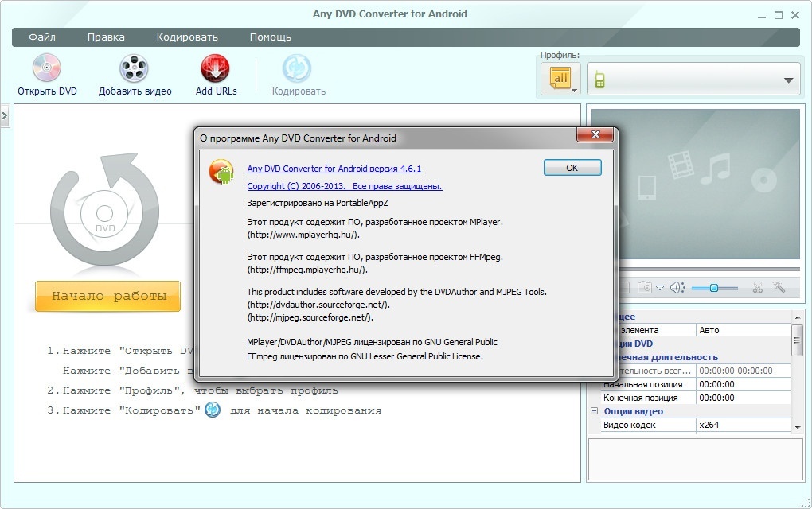
Task: Click the http://dvdauthor.sourceforge.net/ text
Action: 318,305
